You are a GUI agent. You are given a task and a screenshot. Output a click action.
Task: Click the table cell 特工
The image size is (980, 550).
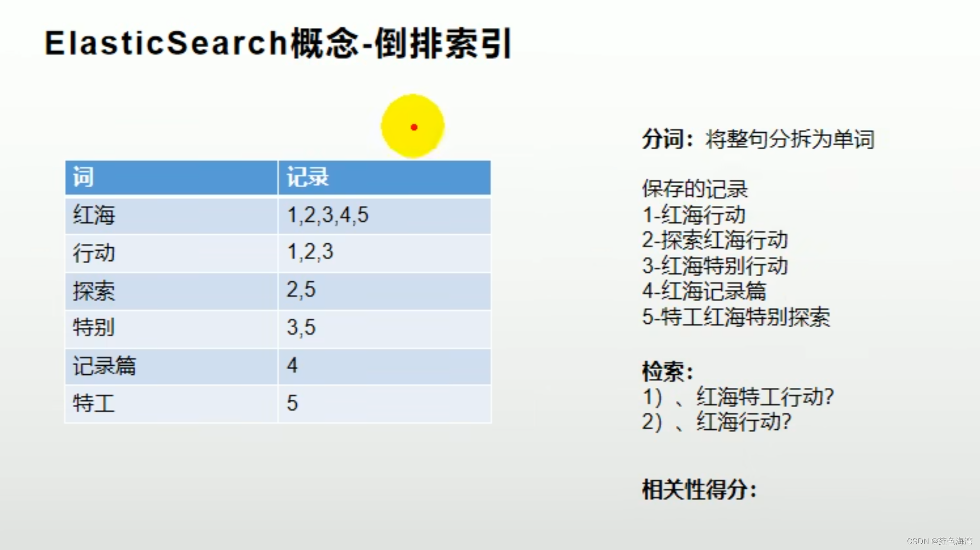171,404
